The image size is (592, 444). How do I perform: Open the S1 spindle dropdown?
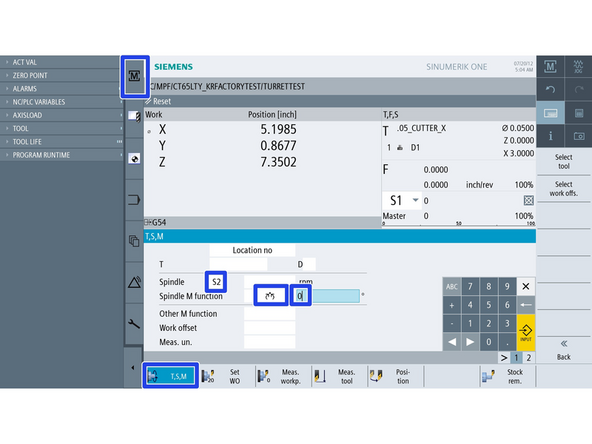coord(402,200)
